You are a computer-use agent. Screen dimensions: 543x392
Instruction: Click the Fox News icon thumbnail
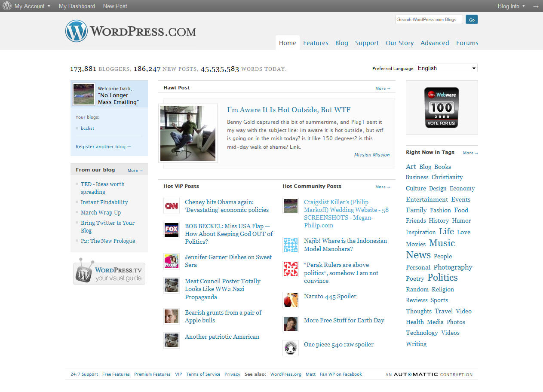click(x=171, y=230)
